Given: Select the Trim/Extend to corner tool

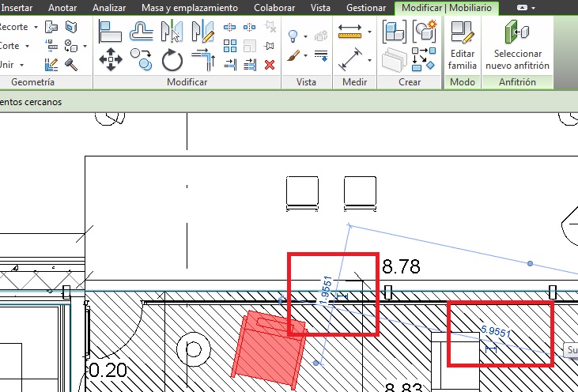Looking at the screenshot, I should [203, 59].
